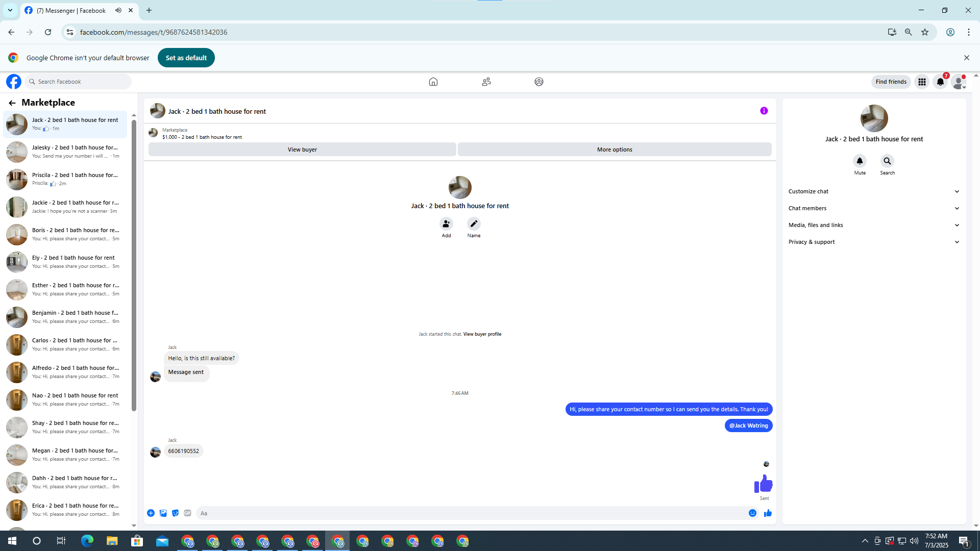The height and width of the screenshot is (551, 980).
Task: Click the GIF icon in composer
Action: coord(187,513)
